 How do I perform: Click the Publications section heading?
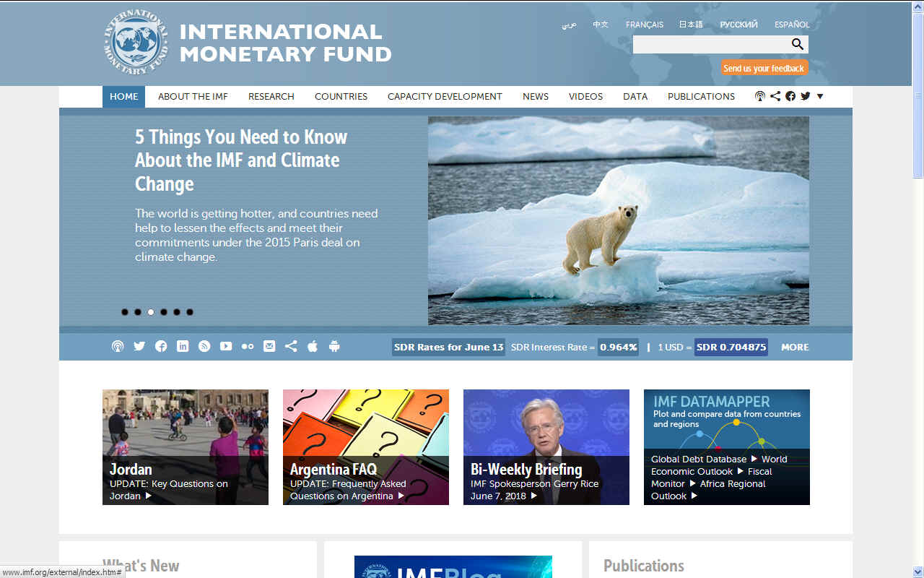tap(644, 566)
